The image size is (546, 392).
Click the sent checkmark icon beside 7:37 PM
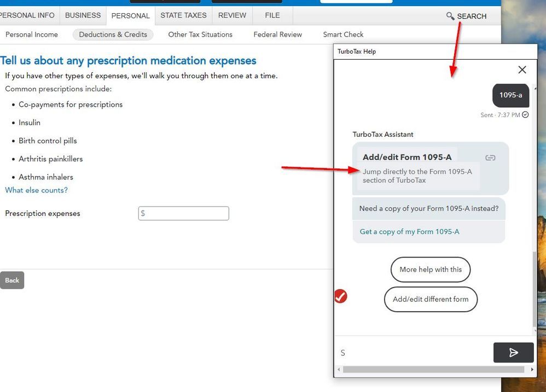coord(525,115)
